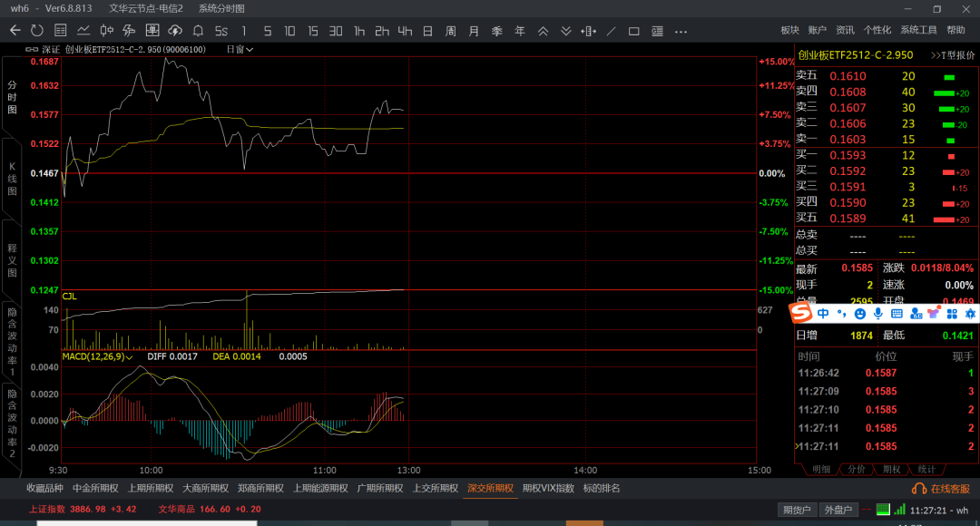Switch to the 1h period
This screenshot has height=526, width=980.
(x=358, y=31)
